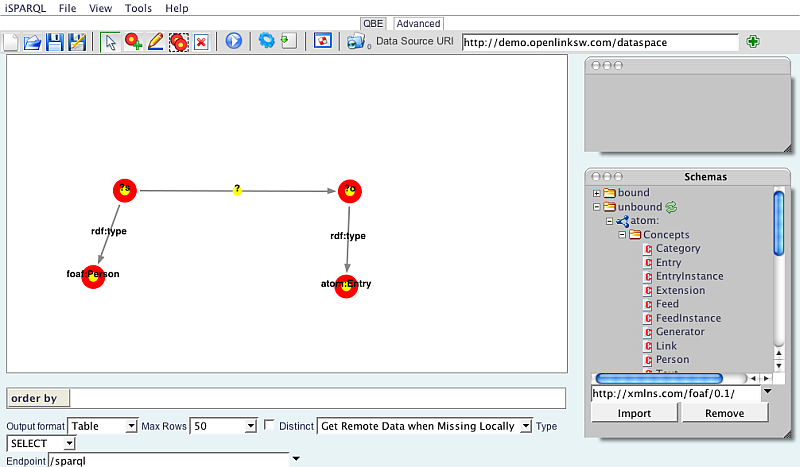Click the Import button
Image resolution: width=800 pixels, height=467 pixels.
pyautogui.click(x=634, y=413)
